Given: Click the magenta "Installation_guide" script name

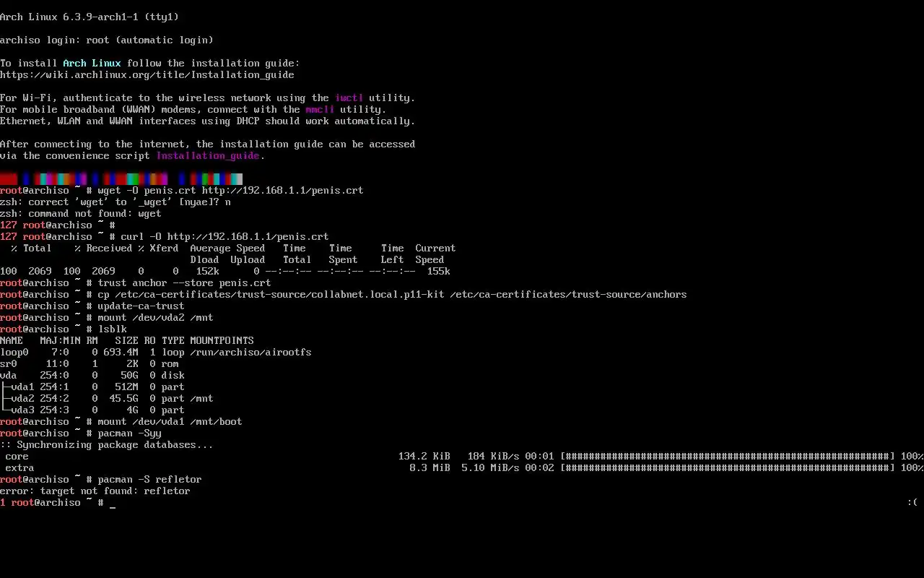Looking at the screenshot, I should coord(208,155).
